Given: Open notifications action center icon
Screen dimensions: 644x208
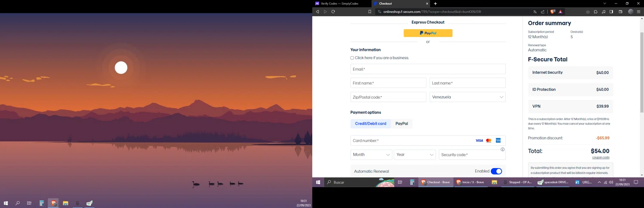Looking at the screenshot, I should (x=636, y=182).
